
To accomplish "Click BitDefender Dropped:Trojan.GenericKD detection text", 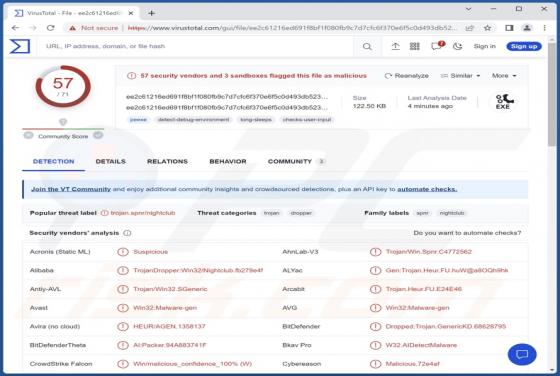I will pos(446,326).
